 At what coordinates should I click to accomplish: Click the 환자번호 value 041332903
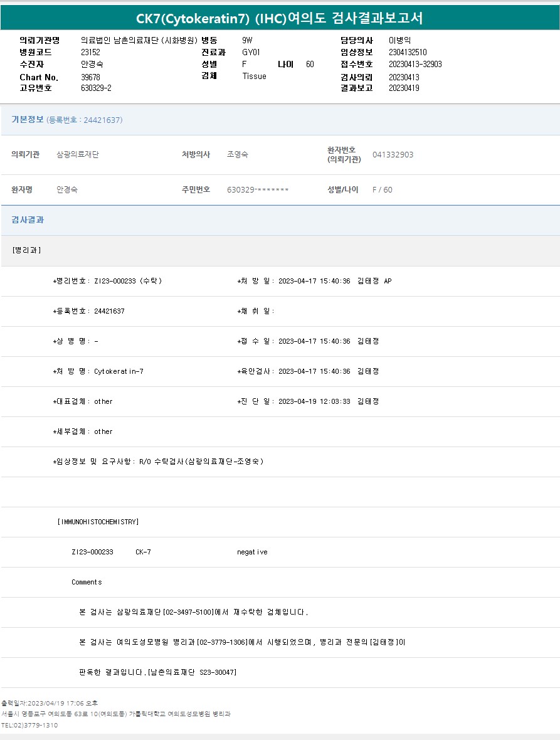[393, 155]
